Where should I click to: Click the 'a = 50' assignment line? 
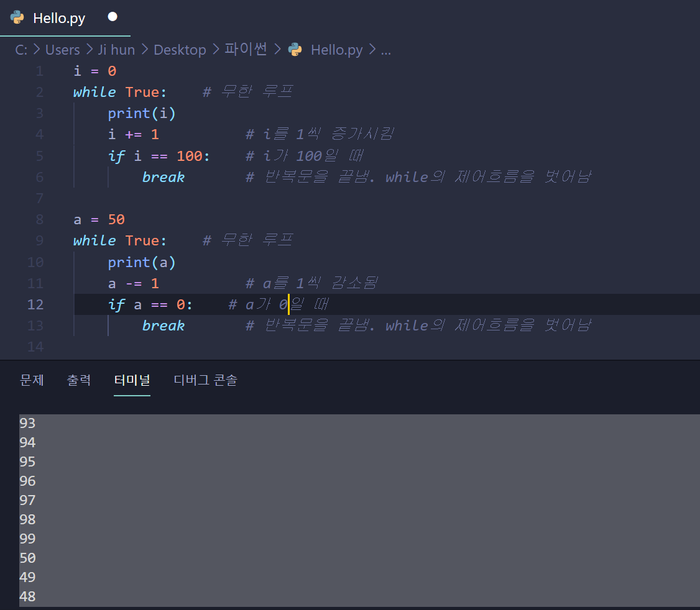[99, 219]
